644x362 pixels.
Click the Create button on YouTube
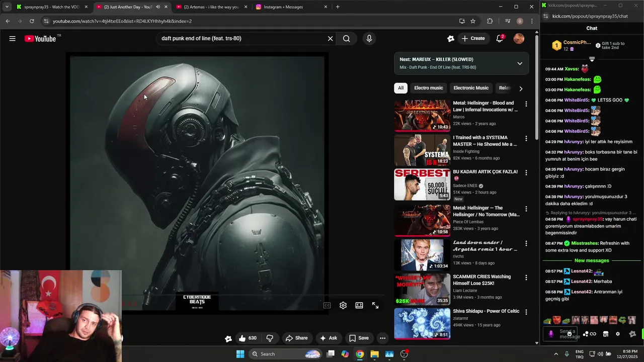point(473,39)
